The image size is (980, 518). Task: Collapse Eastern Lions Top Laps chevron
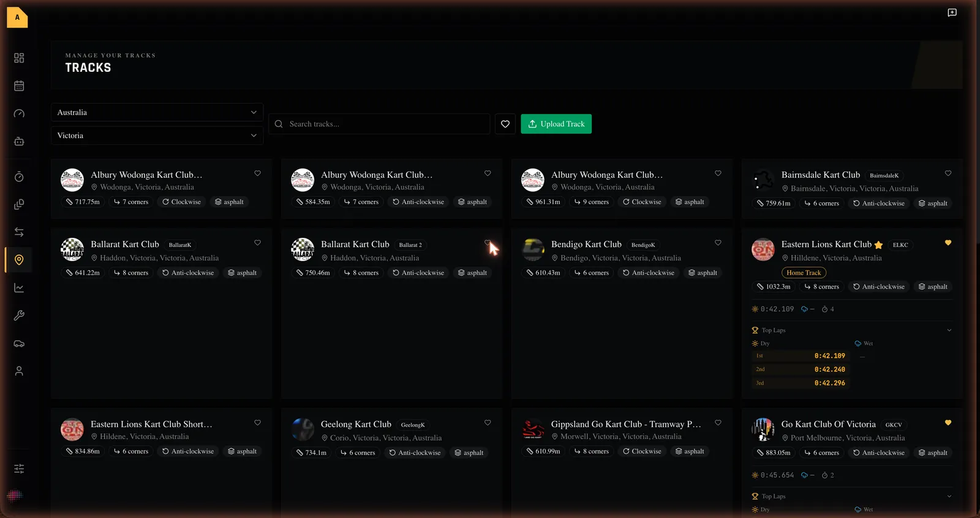tap(949, 330)
